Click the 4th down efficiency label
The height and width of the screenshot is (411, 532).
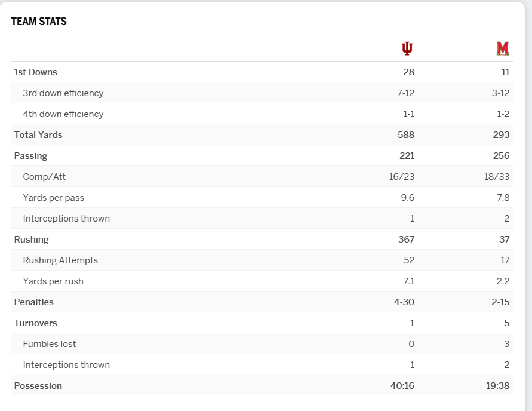63,114
